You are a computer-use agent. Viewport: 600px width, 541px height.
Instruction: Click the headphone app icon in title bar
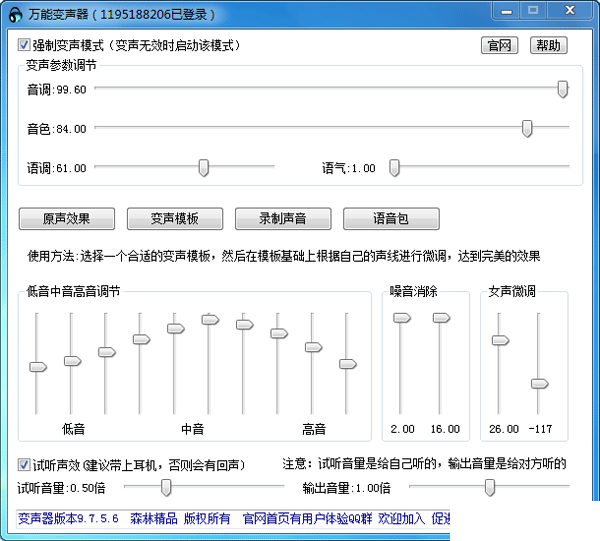tap(15, 15)
